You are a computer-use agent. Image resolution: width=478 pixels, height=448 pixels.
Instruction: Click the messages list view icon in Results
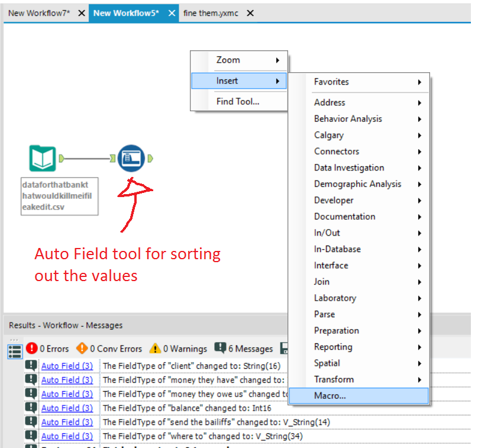15,351
